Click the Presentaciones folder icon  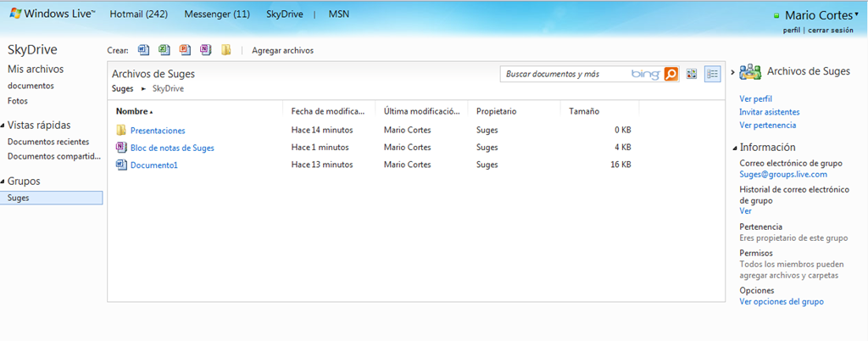[121, 130]
